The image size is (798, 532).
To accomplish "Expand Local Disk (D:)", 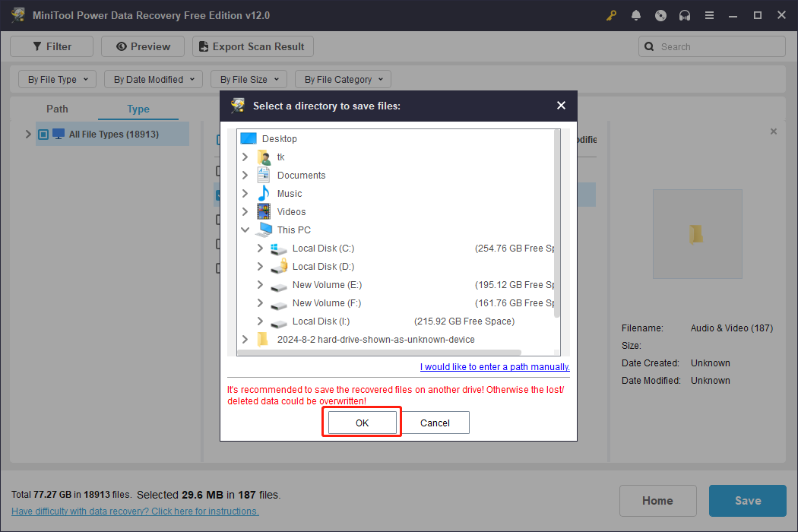I will 260,266.
